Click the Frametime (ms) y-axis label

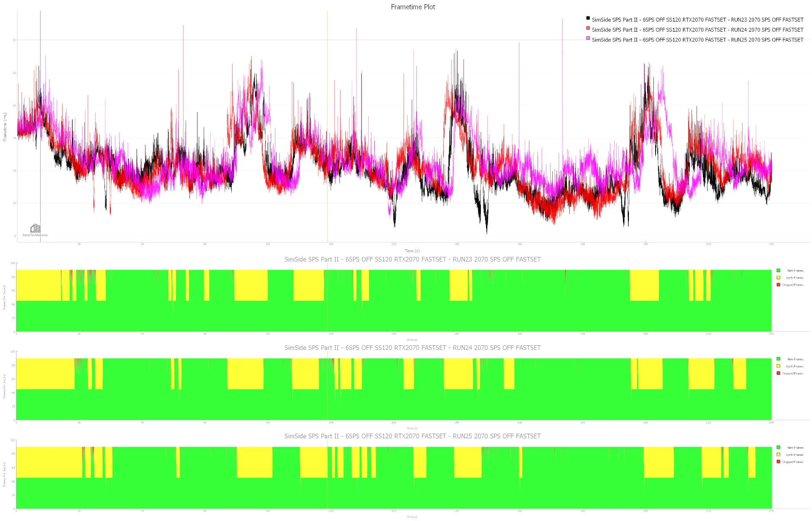click(x=5, y=127)
